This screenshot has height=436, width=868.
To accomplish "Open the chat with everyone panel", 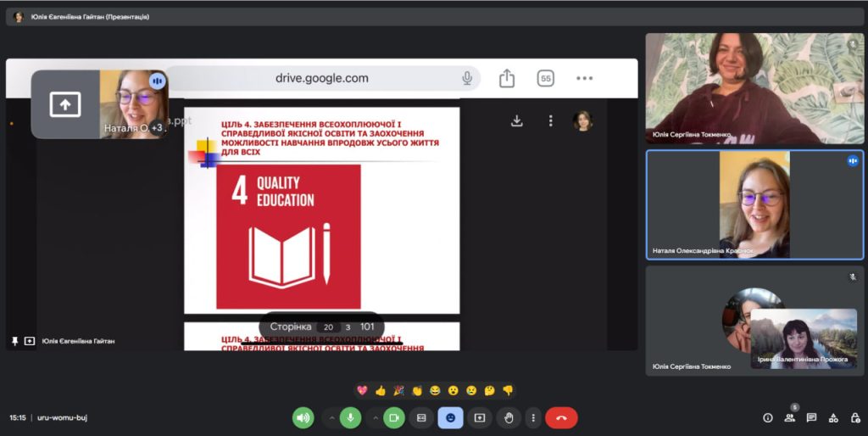I will [x=812, y=417].
